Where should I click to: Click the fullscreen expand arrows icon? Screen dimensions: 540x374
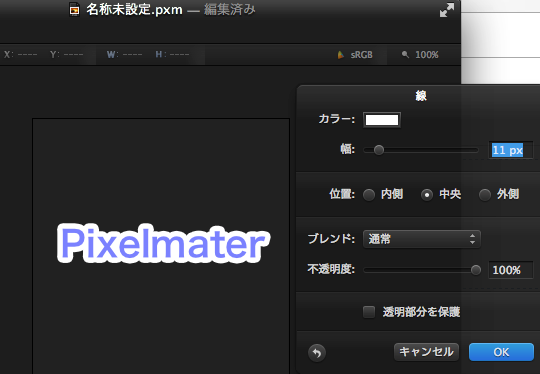pos(447,10)
